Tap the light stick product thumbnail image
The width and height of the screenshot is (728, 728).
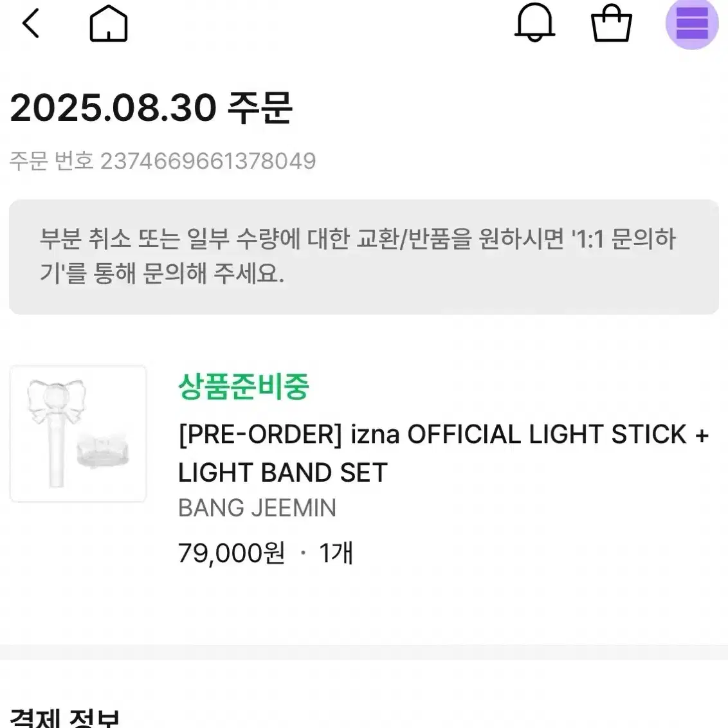tap(77, 434)
